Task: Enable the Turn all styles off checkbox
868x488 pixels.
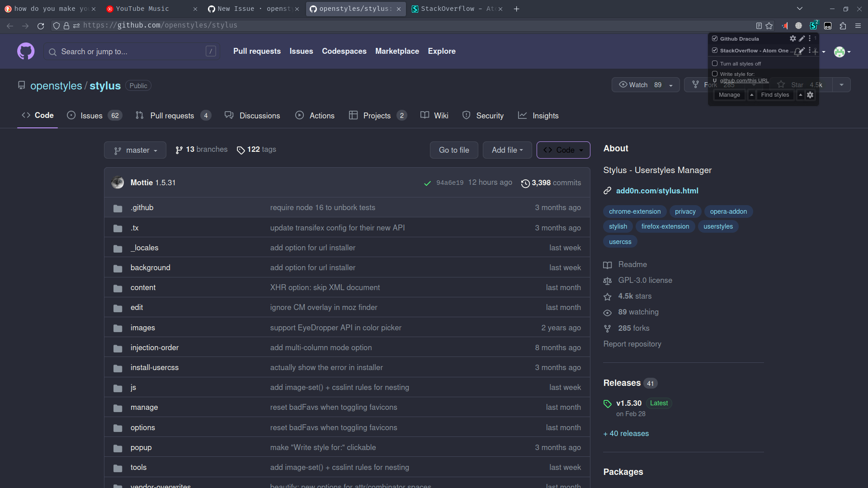Action: [715, 64]
